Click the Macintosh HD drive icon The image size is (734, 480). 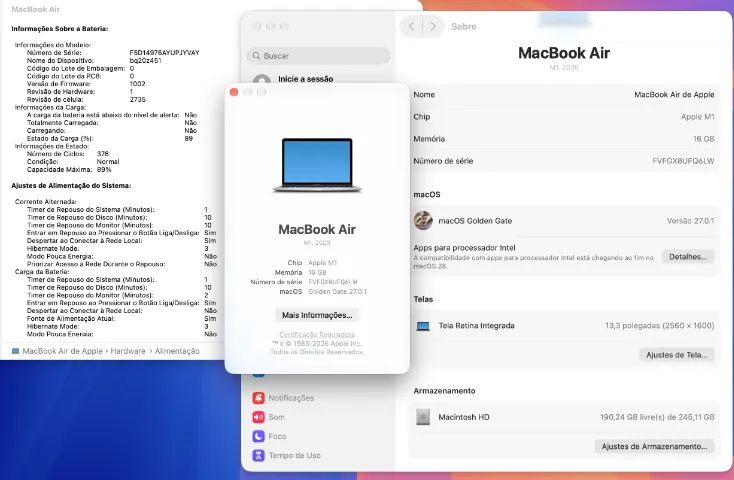pos(423,417)
